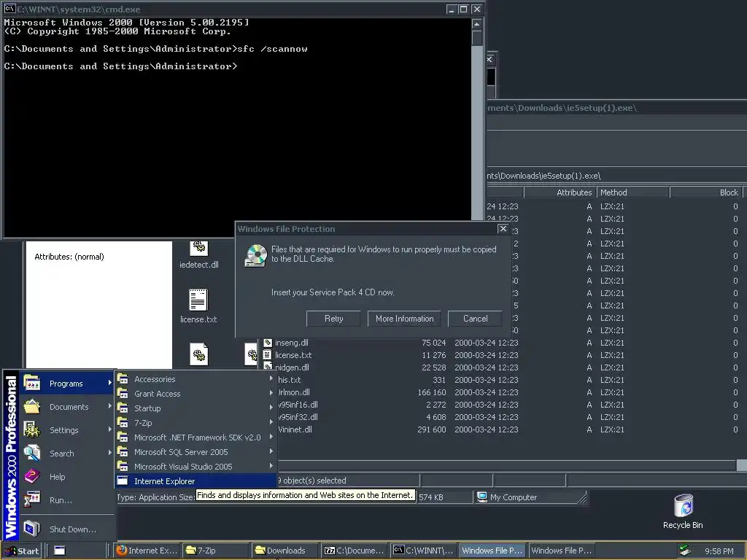The width and height of the screenshot is (747, 560).
Task: Click cmd window vertical scrollbar up arrow
Action: tap(477, 24)
